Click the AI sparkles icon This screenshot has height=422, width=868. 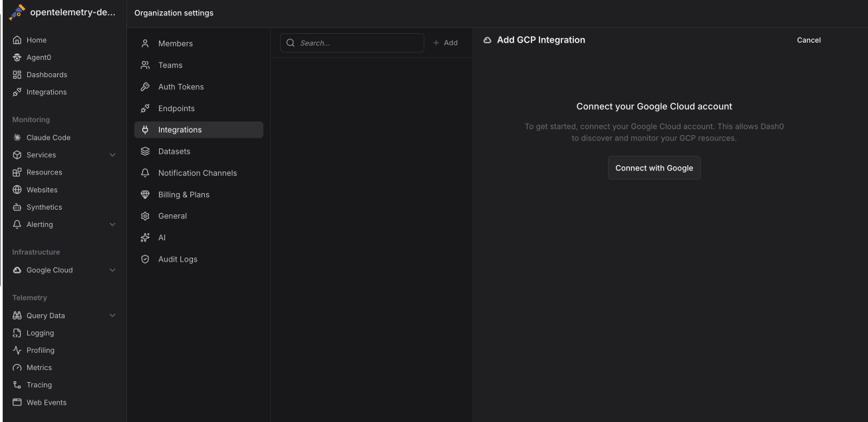click(145, 238)
